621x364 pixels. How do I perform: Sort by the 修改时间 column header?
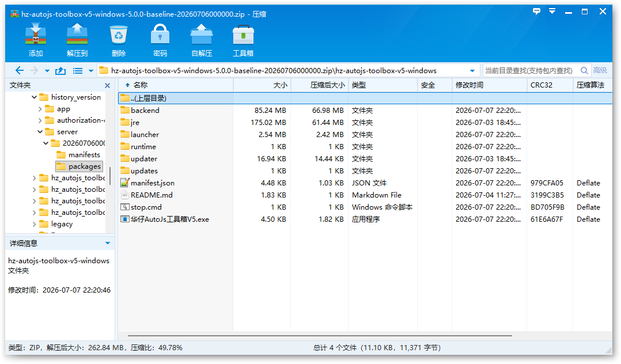[x=469, y=85]
